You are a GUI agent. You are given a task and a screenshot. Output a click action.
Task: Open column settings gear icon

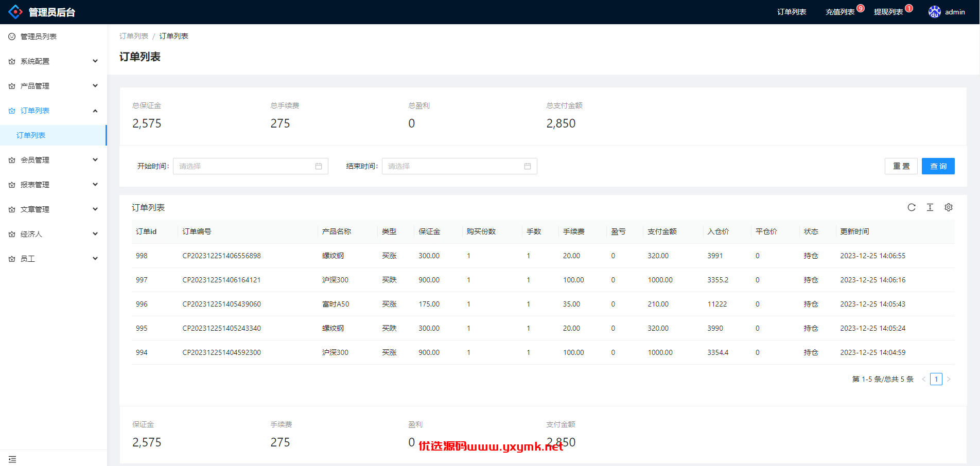coord(949,207)
